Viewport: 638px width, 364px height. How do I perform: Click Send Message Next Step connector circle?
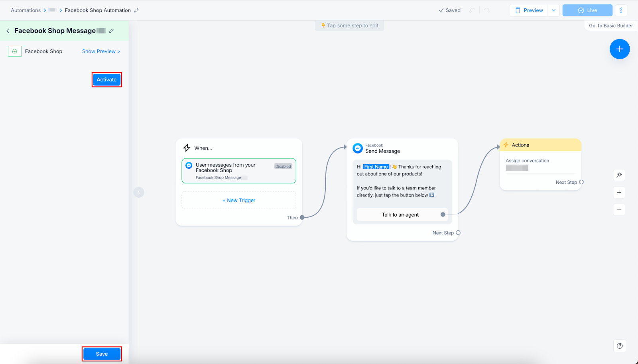[458, 233]
